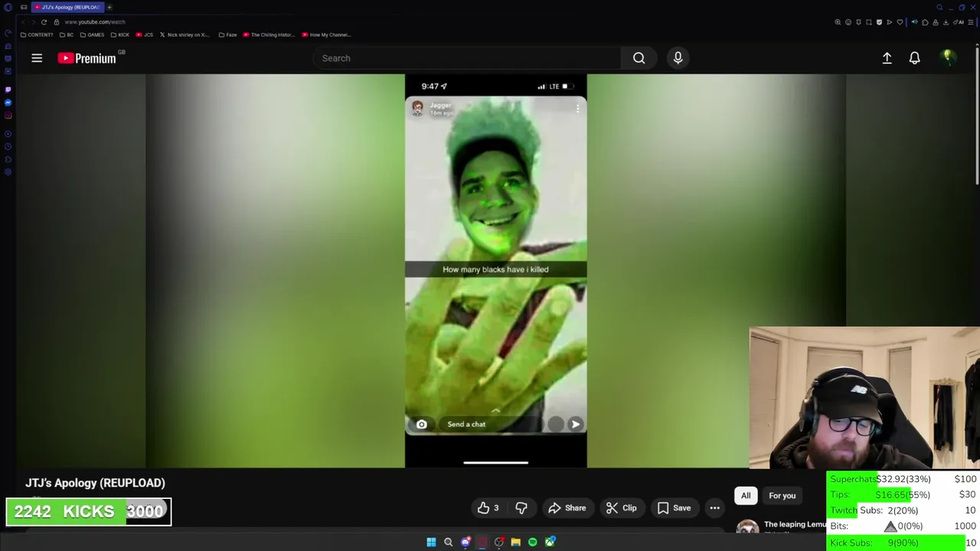Click the YouTube search input field

pos(467,58)
